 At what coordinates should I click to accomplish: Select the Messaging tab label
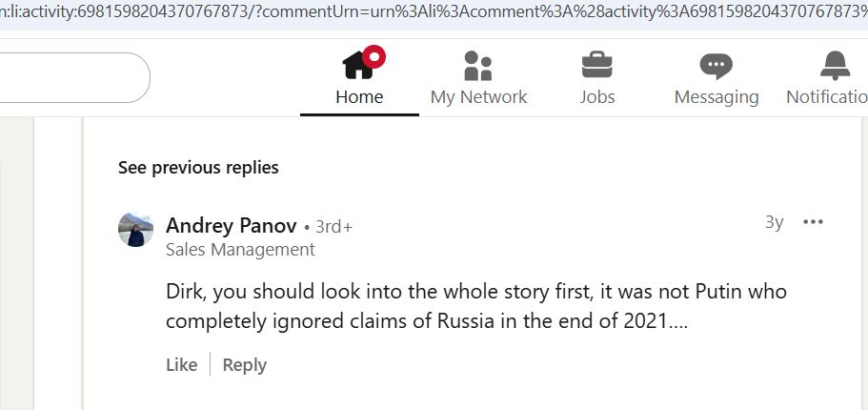[x=716, y=96]
